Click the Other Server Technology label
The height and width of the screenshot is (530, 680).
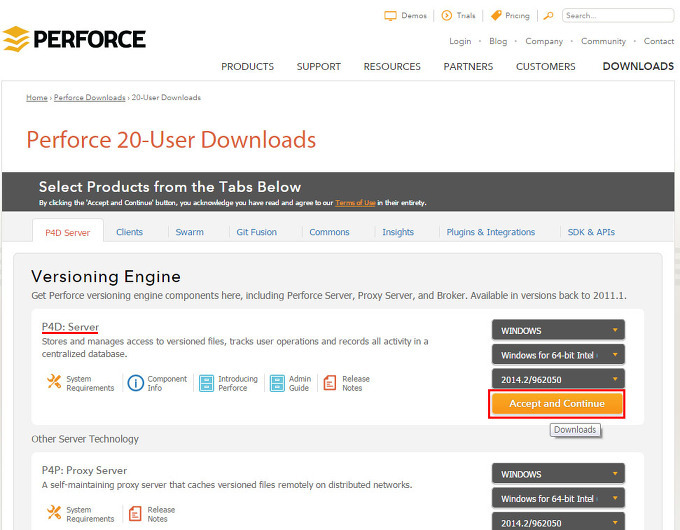[x=85, y=439]
